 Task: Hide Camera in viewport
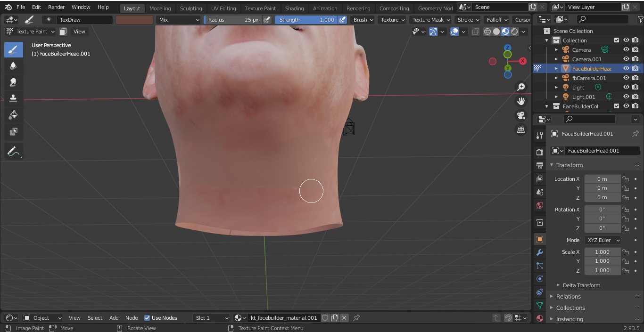[626, 49]
